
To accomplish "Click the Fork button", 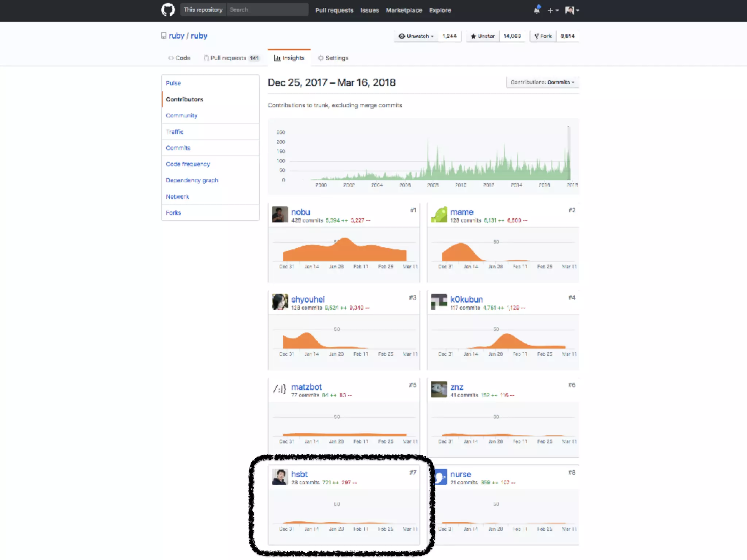I will coord(543,36).
